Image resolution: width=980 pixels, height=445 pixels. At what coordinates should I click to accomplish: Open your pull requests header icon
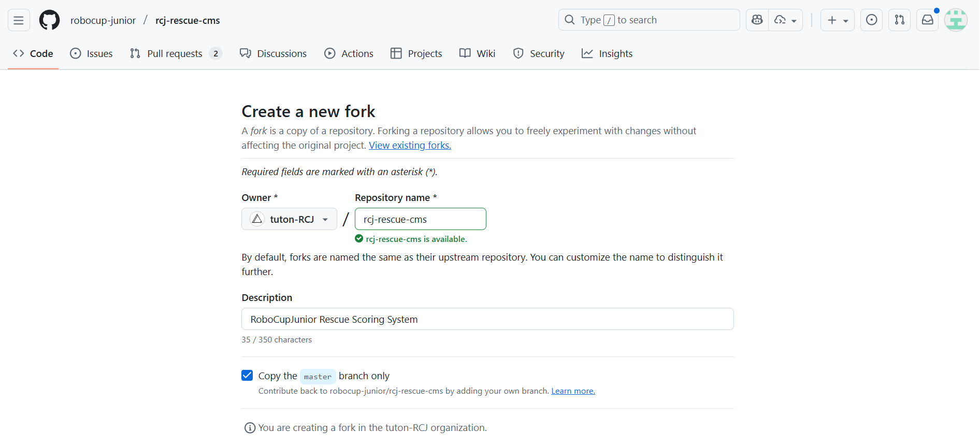pyautogui.click(x=900, y=20)
